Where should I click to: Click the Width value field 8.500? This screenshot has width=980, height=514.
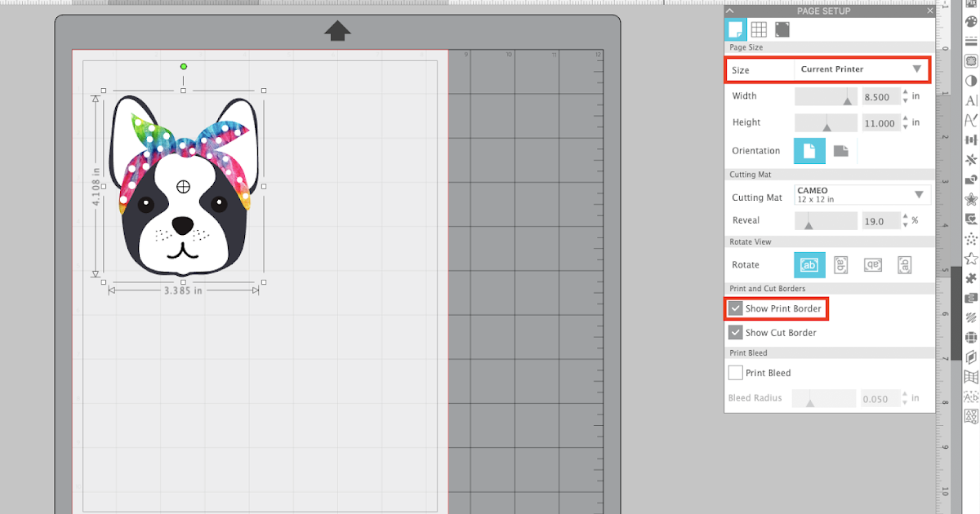[880, 96]
